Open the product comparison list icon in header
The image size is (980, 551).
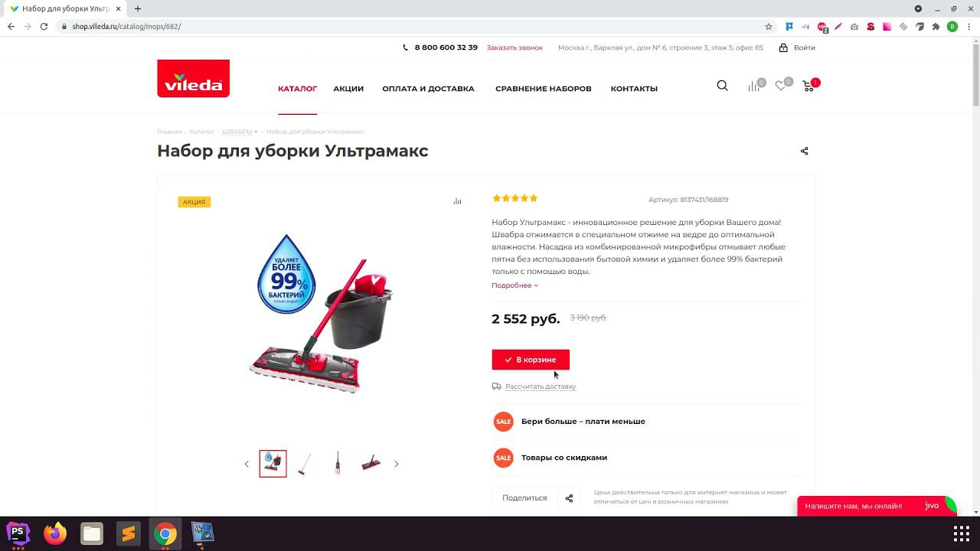(x=754, y=86)
